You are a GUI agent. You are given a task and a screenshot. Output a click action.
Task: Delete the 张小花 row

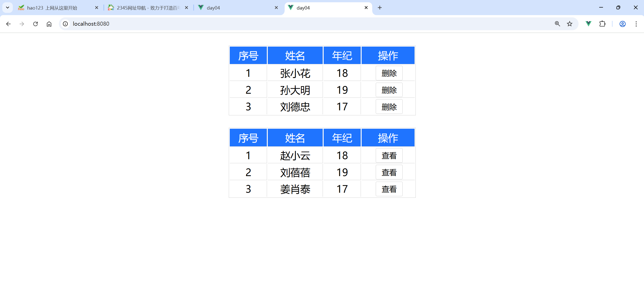tap(389, 73)
